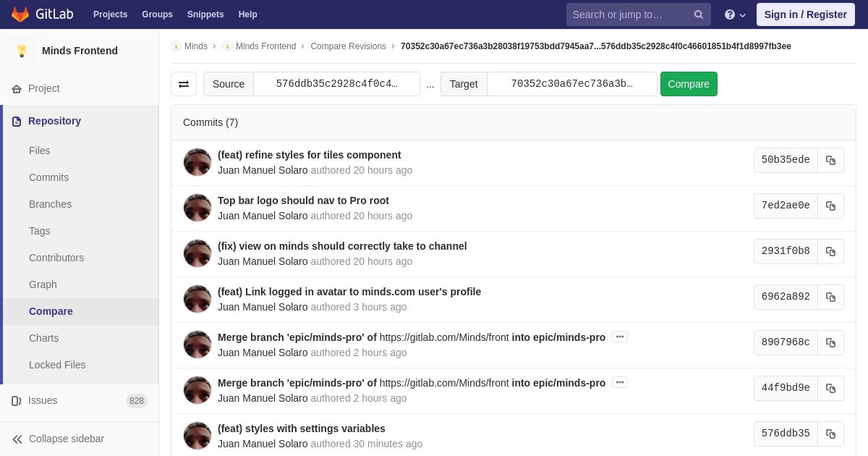Image resolution: width=868 pixels, height=456 pixels.
Task: Open the Snippets menu
Action: [x=205, y=14]
